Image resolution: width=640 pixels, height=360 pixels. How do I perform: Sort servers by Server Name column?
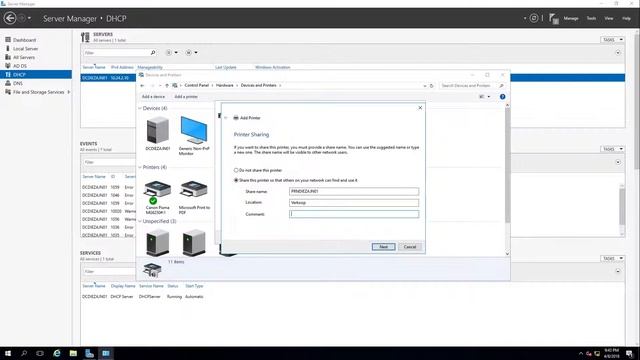tap(94, 67)
